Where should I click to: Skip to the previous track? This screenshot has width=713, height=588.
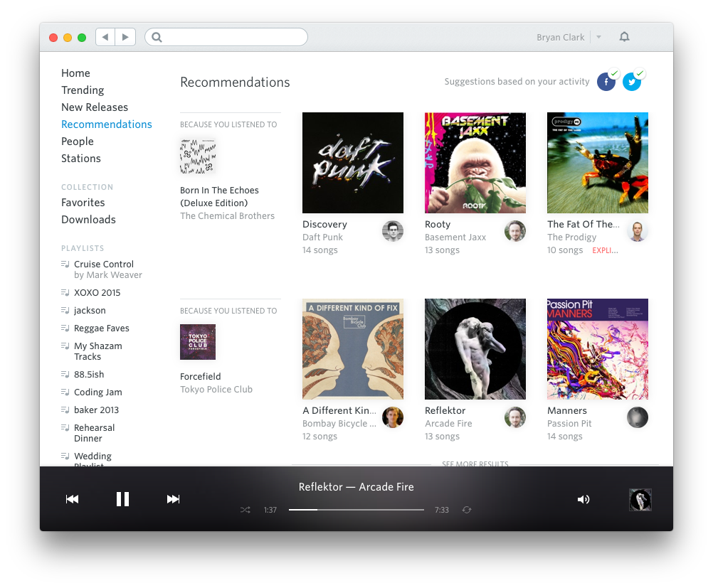point(73,499)
